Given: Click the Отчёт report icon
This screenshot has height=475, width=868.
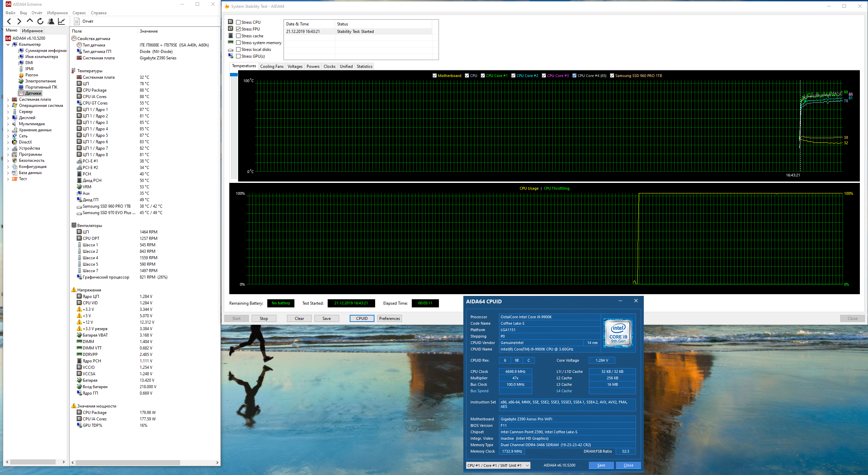Looking at the screenshot, I should tap(77, 21).
